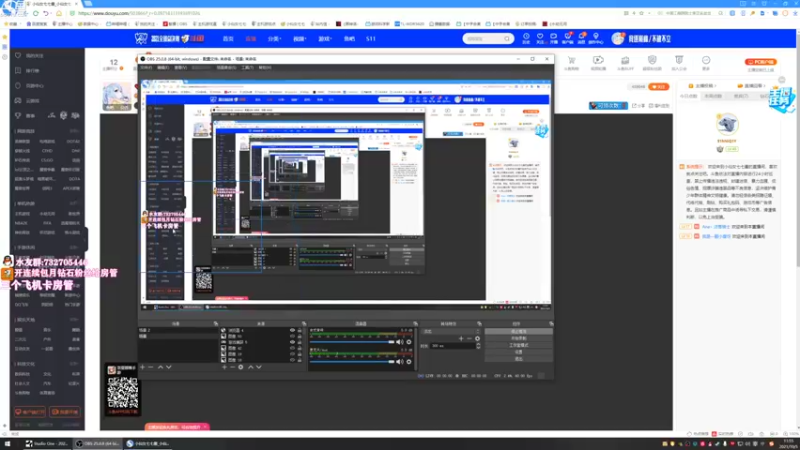Open Douyu messages icon in header

click(581, 38)
